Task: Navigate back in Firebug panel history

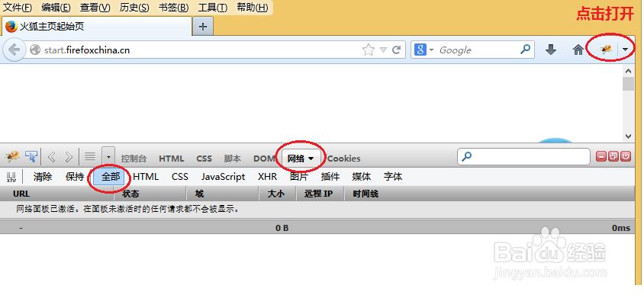Action: 52,157
